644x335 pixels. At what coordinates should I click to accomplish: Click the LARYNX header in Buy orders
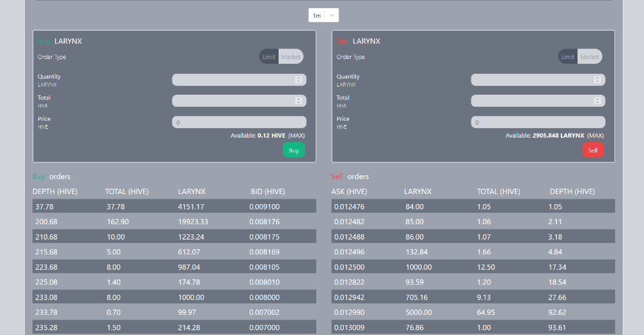(192, 192)
